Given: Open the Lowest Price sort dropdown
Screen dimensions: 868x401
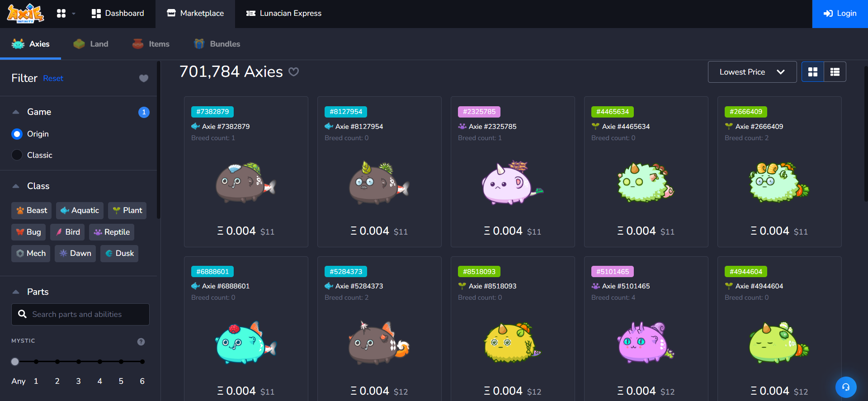Looking at the screenshot, I should 752,72.
